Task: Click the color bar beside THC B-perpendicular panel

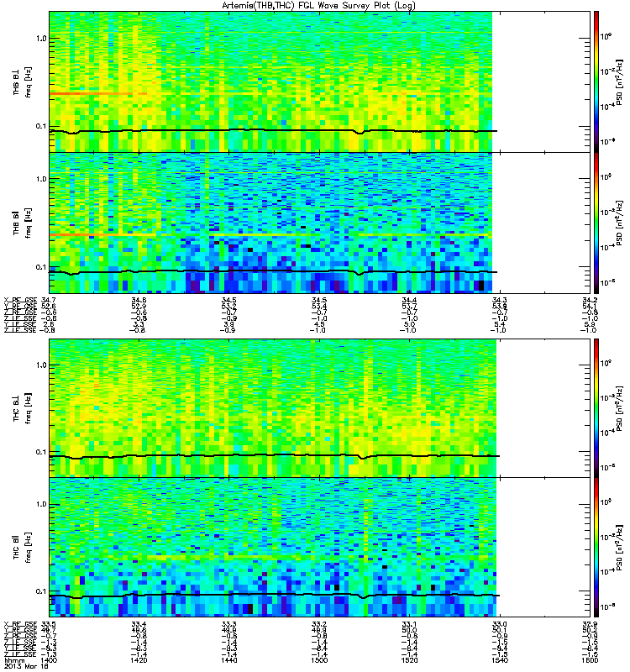Action: tap(596, 408)
